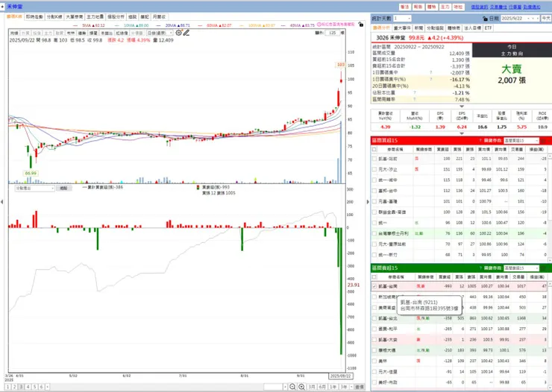Click the 體檢表 tab
Viewport: 552px width, 392px height.
pyautogui.click(x=454, y=28)
